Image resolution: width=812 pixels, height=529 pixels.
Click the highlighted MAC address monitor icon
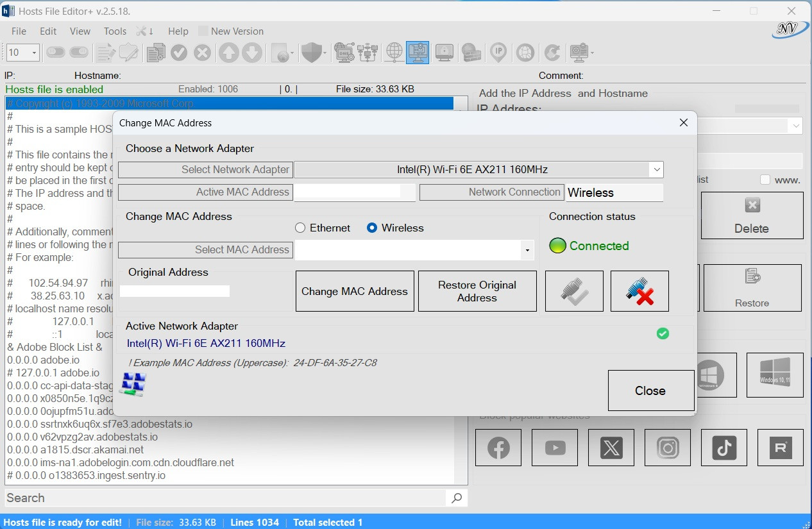tap(418, 53)
